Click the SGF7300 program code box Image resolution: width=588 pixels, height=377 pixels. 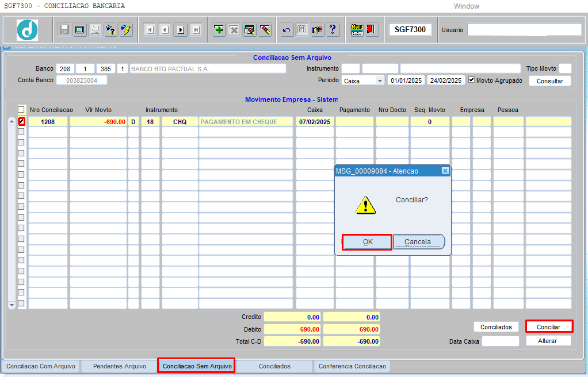tap(410, 30)
